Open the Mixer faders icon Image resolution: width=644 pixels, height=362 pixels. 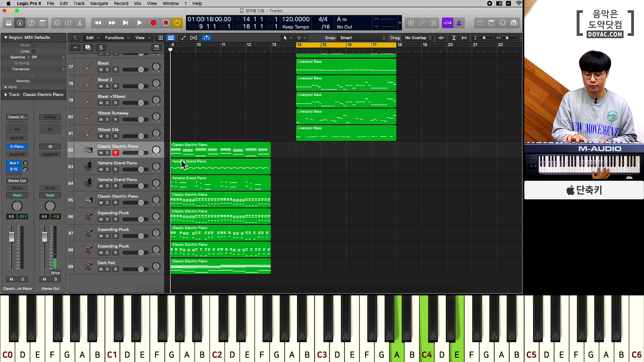tap(68, 23)
